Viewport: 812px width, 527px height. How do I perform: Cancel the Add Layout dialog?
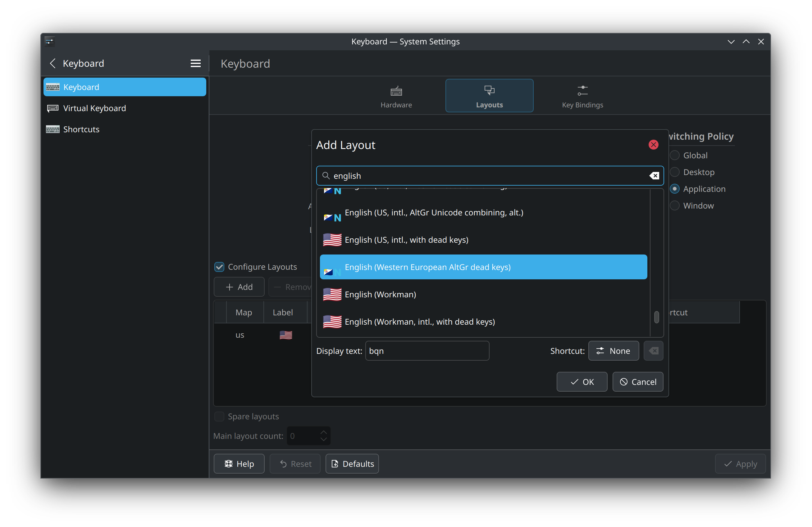click(638, 382)
